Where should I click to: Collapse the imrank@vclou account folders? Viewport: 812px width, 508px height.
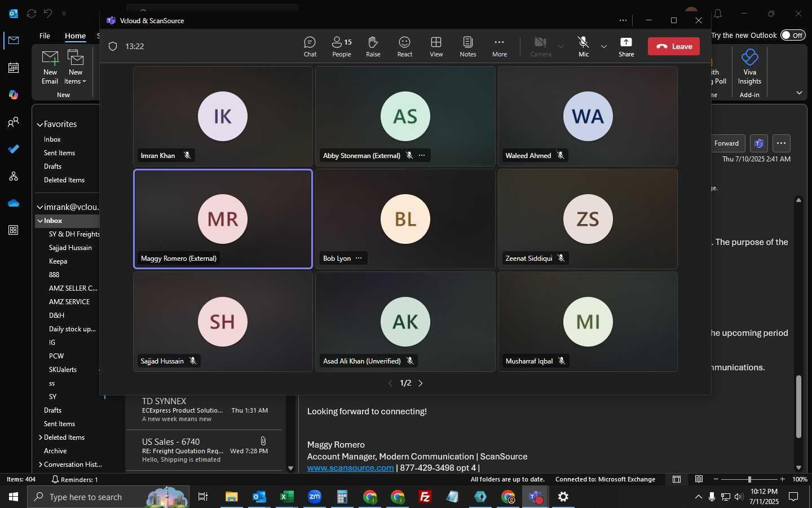point(40,207)
